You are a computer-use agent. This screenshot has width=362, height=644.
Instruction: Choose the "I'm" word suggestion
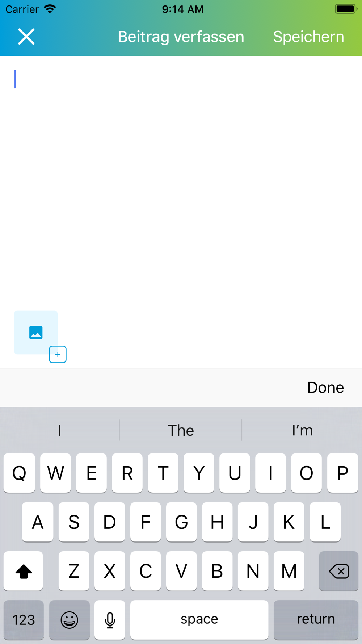coord(302,430)
